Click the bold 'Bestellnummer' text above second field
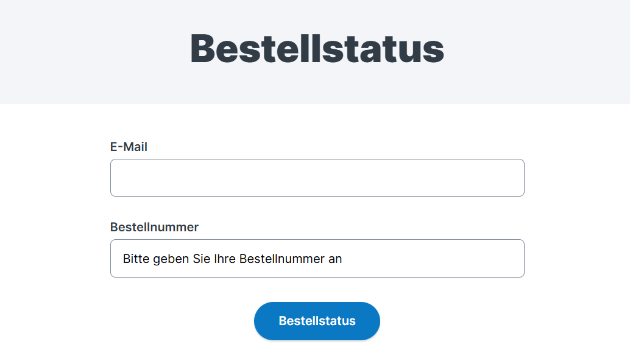The height and width of the screenshot is (364, 630). (154, 227)
